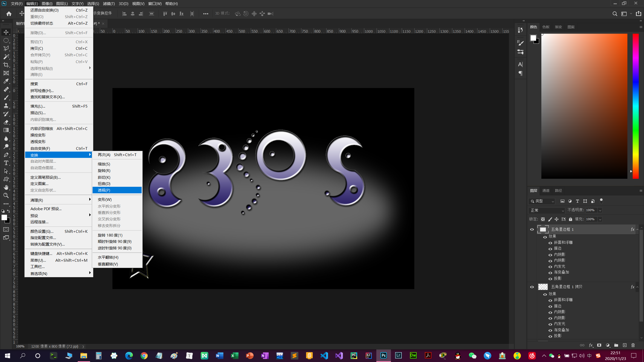Select the Magic Wand tool

pyautogui.click(x=6, y=57)
